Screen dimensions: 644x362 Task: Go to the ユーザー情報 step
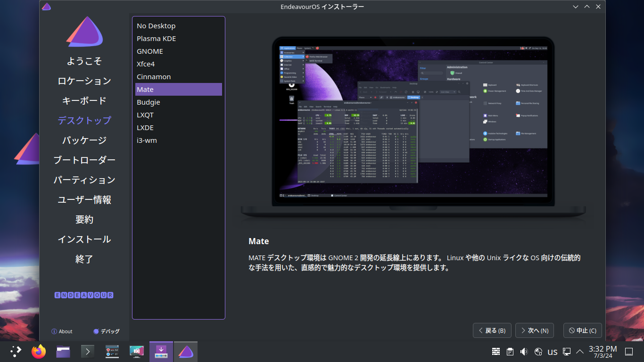[x=84, y=200]
